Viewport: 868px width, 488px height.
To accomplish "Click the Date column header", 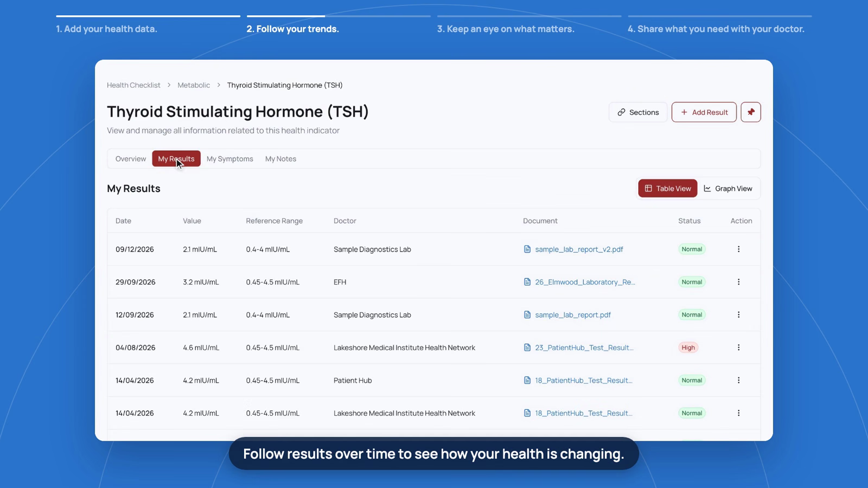I will coord(123,221).
